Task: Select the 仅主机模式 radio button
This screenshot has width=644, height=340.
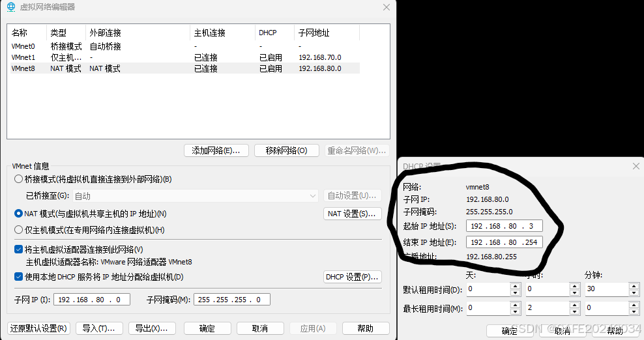Action: click(18, 230)
